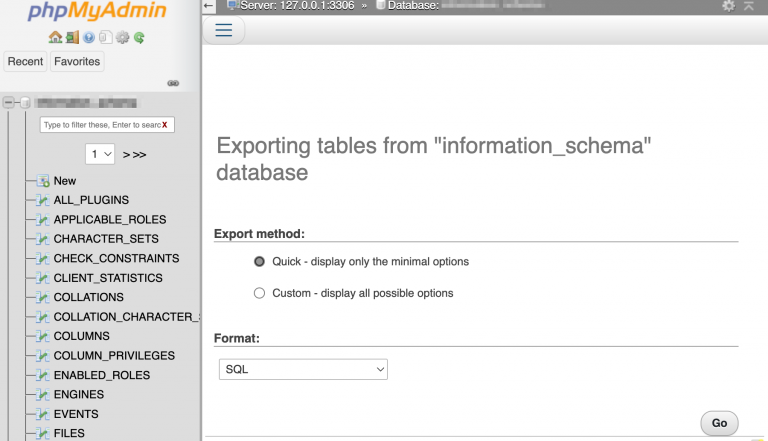Click the table filter input field
Screen dimensions: 768x441
point(100,125)
